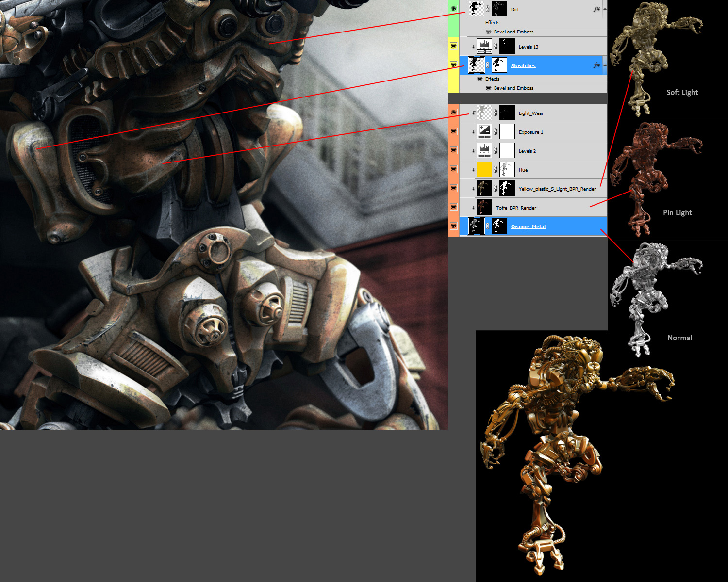Hide the Dirt layer with its eye icon
The width and height of the screenshot is (728, 582).
pos(453,9)
